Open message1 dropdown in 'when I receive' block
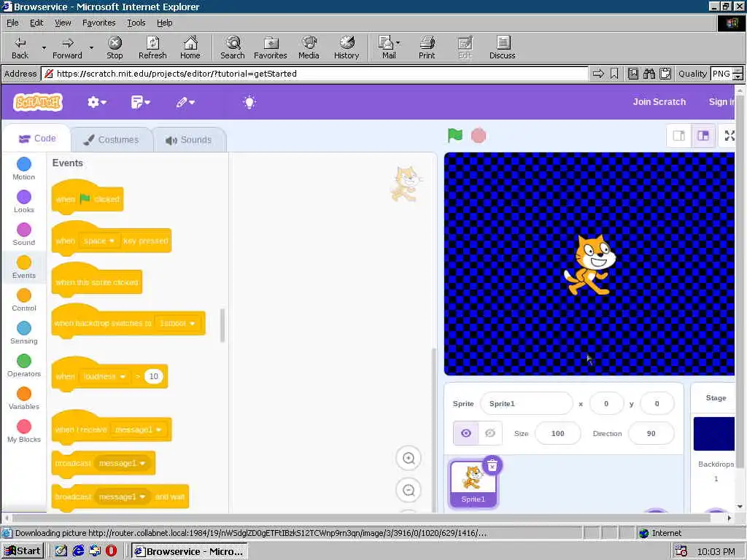This screenshot has height=560, width=747. (139, 429)
